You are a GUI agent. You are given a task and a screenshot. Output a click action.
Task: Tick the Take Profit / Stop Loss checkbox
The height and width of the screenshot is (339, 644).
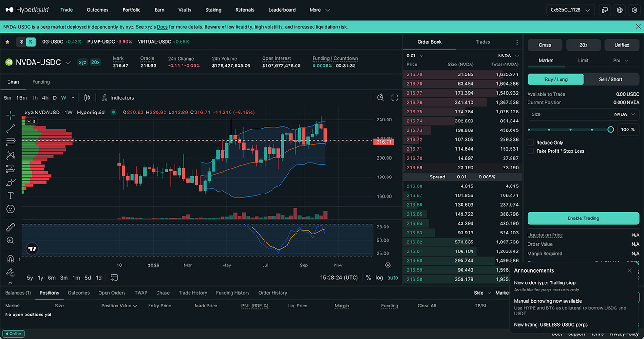(x=531, y=151)
